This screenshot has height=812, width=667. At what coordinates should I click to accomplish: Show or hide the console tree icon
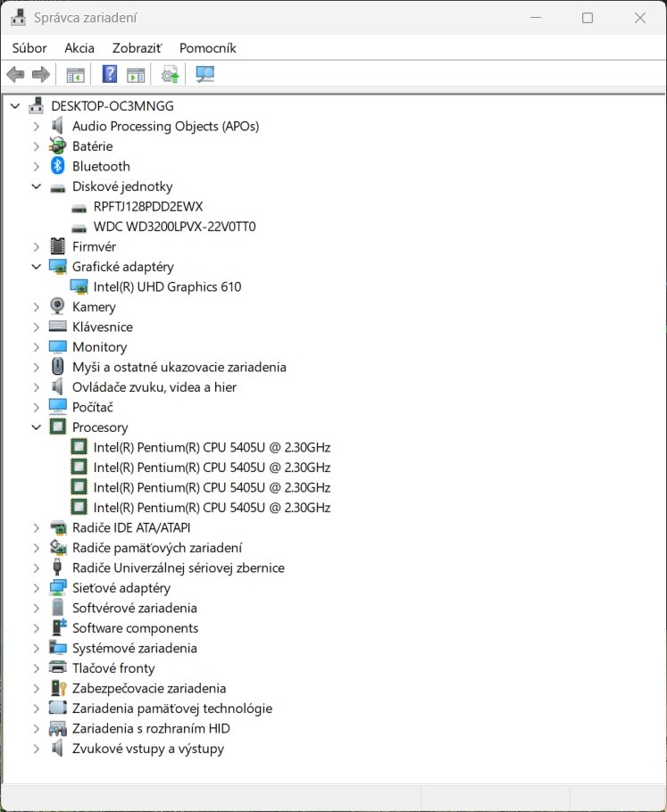tap(75, 75)
